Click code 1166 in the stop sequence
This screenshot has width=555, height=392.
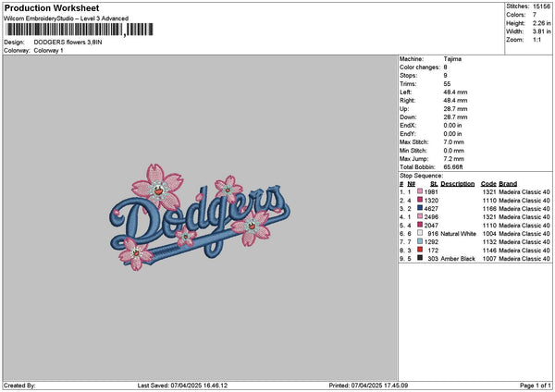(x=489, y=209)
